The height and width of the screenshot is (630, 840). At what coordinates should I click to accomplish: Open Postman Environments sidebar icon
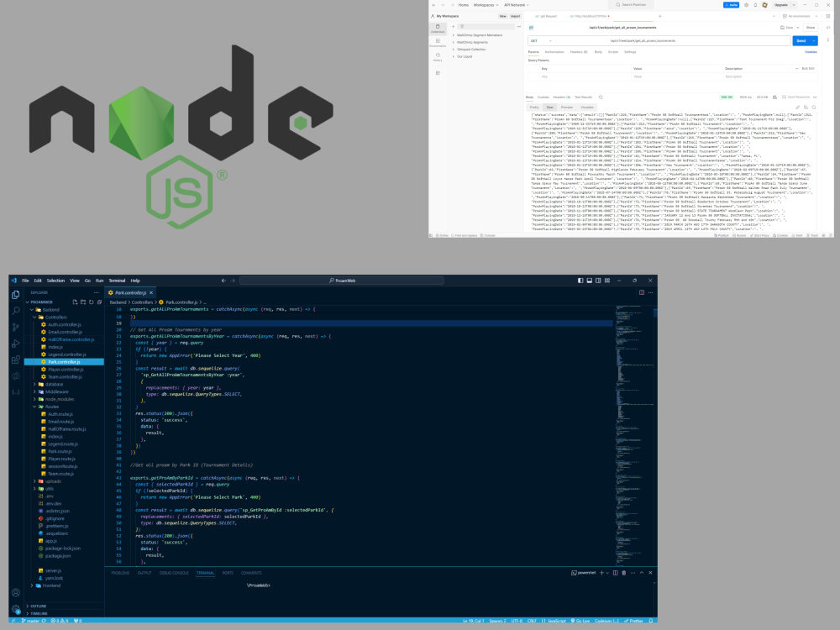coord(438,42)
